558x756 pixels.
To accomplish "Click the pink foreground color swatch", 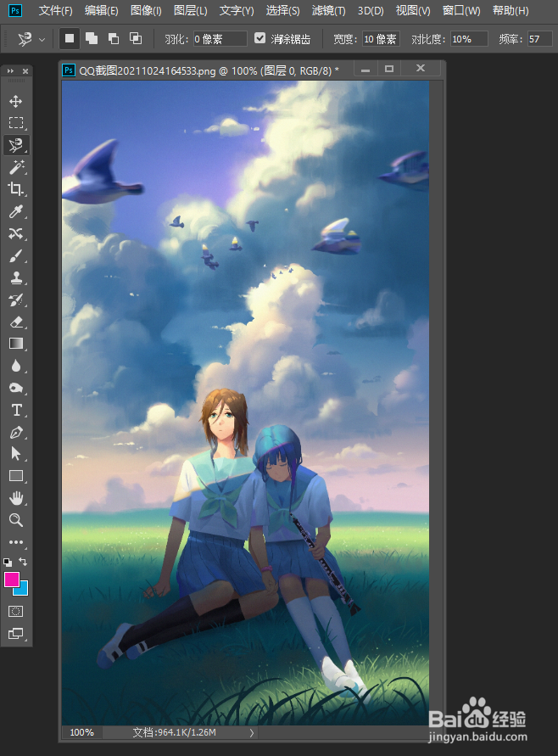I will coord(11,579).
